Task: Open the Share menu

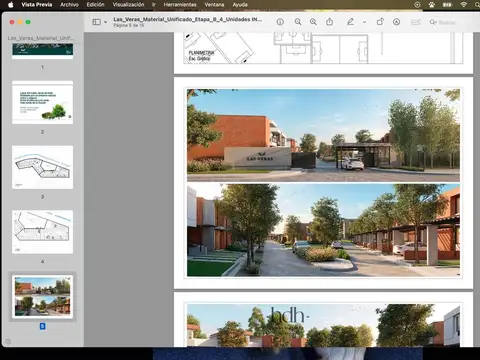Action: (x=330, y=22)
